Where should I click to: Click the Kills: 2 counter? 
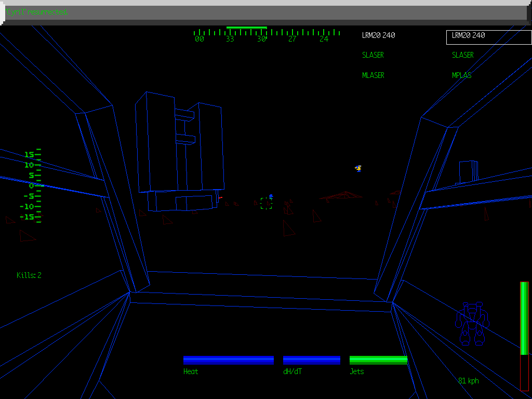coord(29,275)
